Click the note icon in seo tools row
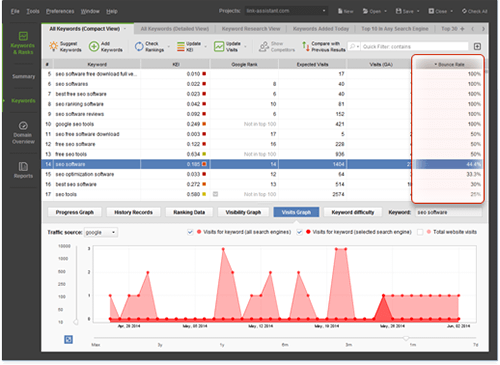The image size is (500, 365). pyautogui.click(x=215, y=194)
